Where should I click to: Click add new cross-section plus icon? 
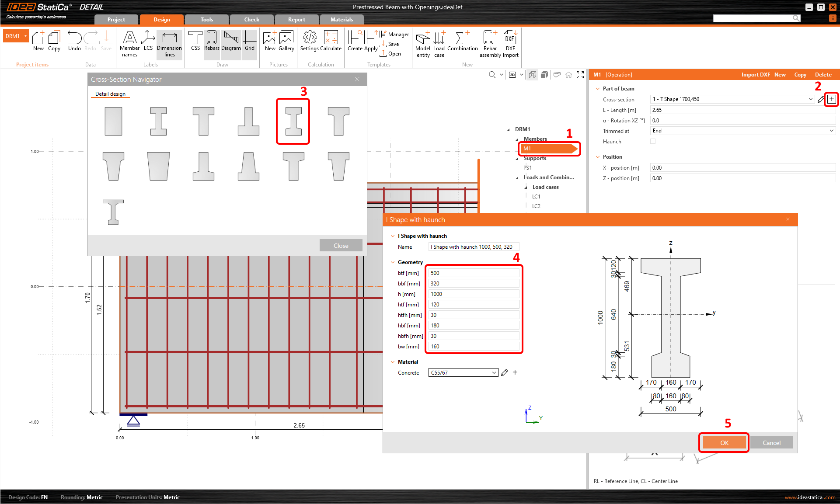[831, 99]
